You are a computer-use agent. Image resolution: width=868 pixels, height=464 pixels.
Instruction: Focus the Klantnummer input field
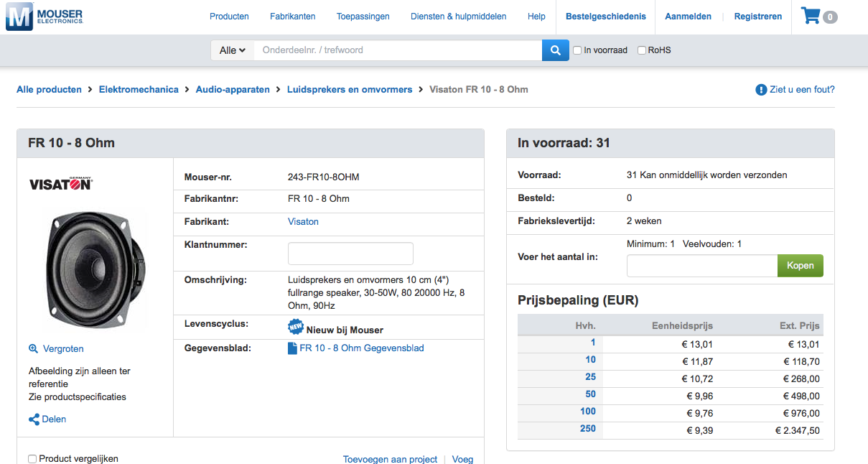point(350,254)
